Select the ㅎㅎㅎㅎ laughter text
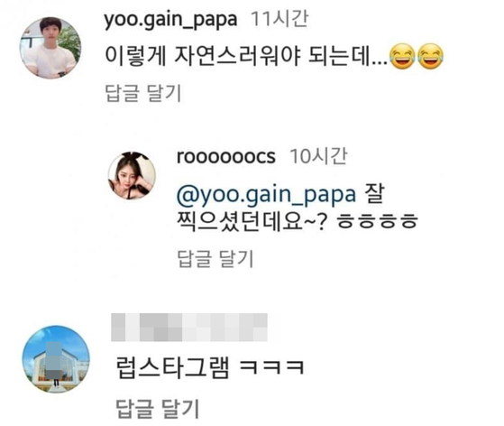Viewport: 504px width, 426px height. tap(378, 221)
